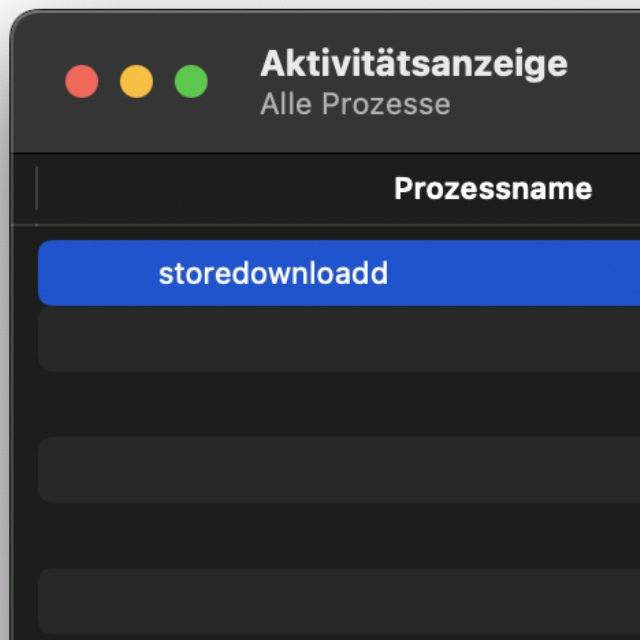This screenshot has width=640, height=640.
Task: Click the blank area left of storedownloadd text
Action: pos(95,273)
